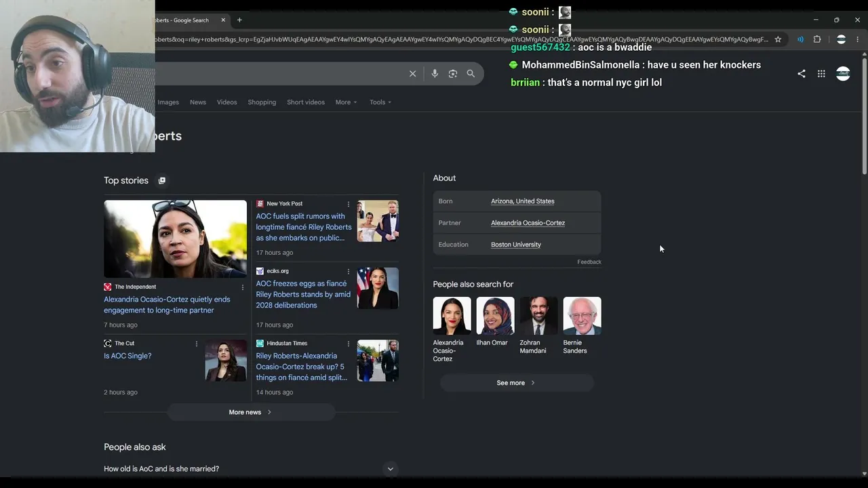This screenshot has height=488, width=868.
Task: Click the blue audio indicator icon in toolbar
Action: [x=800, y=39]
